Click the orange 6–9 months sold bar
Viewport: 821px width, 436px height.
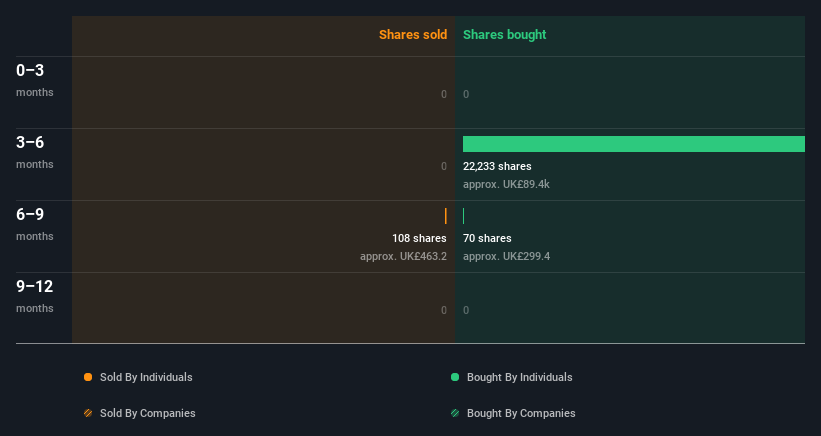(446, 216)
